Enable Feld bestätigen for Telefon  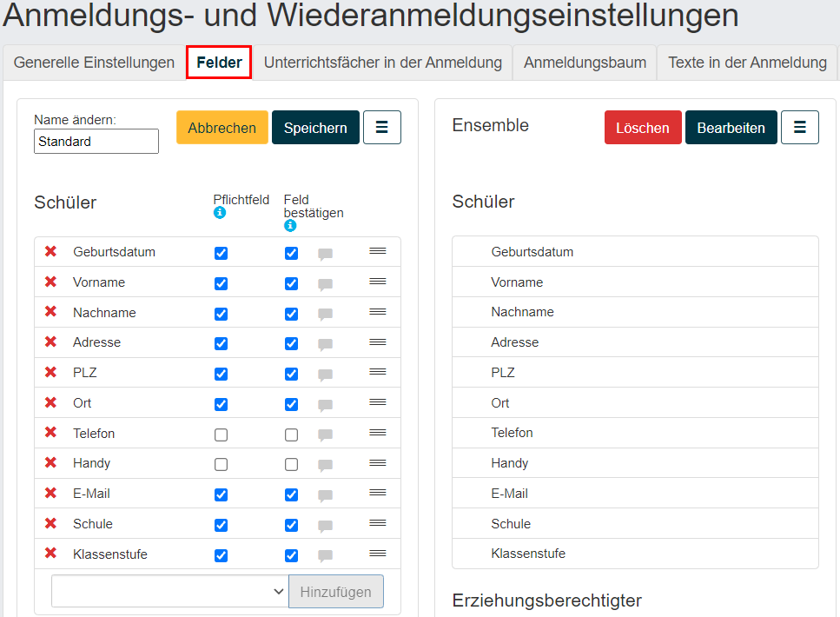pos(291,435)
